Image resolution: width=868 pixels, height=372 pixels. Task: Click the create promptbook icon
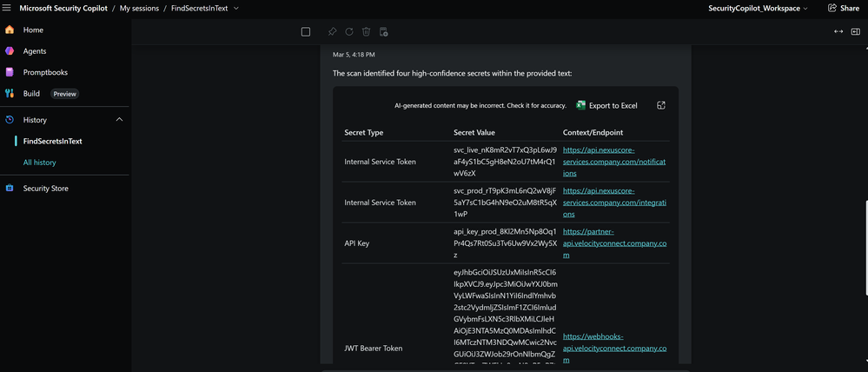[384, 32]
